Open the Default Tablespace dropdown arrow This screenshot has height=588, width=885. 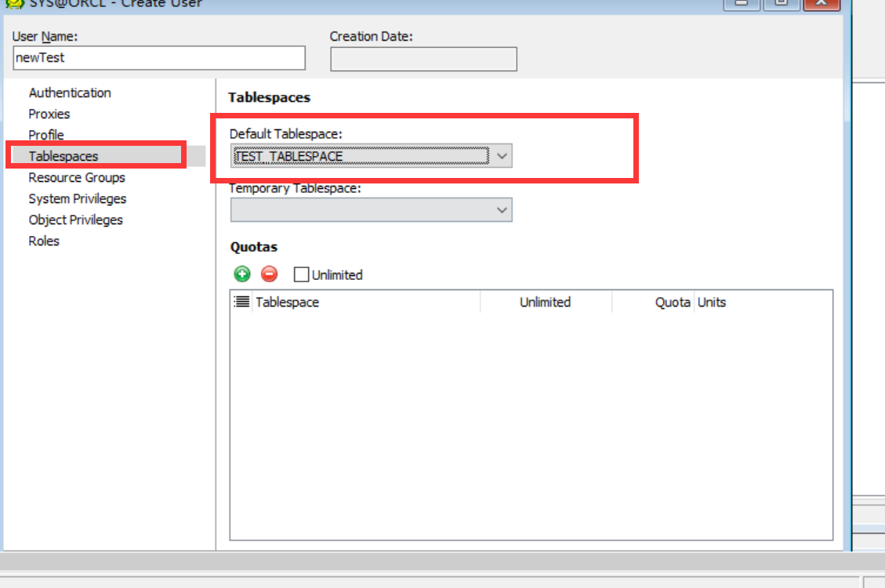tap(502, 156)
